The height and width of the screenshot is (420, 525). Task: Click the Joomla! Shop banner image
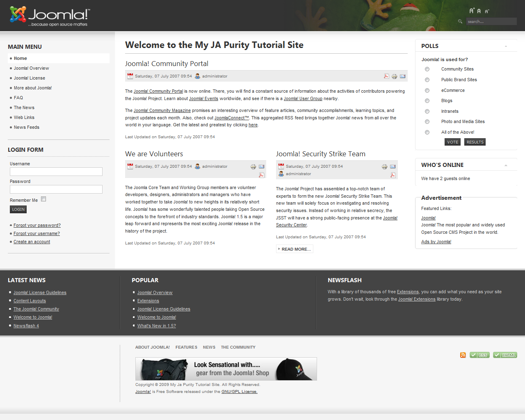click(x=226, y=369)
